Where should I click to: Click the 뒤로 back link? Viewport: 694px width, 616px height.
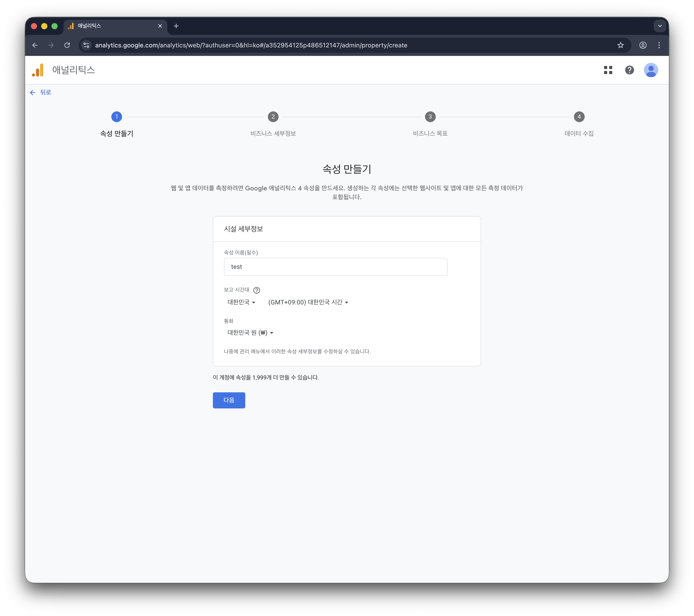coord(41,92)
